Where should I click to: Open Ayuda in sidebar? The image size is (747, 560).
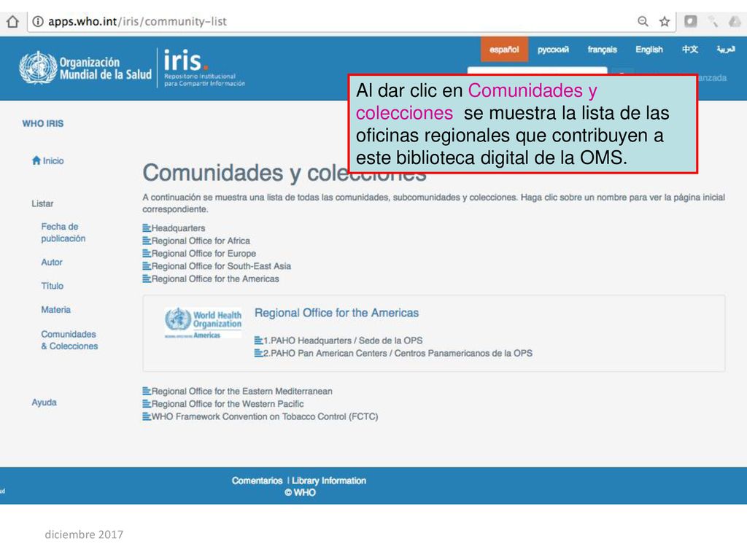point(44,402)
